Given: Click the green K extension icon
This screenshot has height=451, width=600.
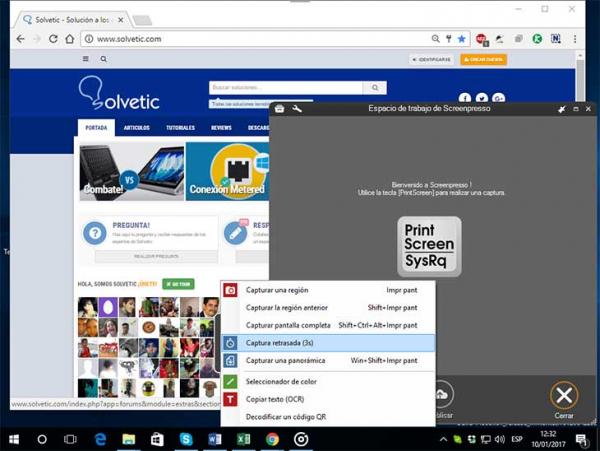Looking at the screenshot, I should [x=537, y=39].
